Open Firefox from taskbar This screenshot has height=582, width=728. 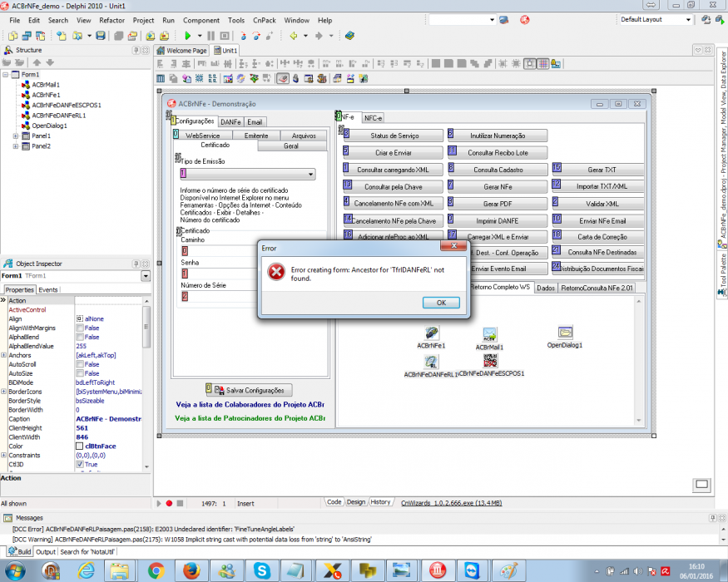(x=191, y=570)
